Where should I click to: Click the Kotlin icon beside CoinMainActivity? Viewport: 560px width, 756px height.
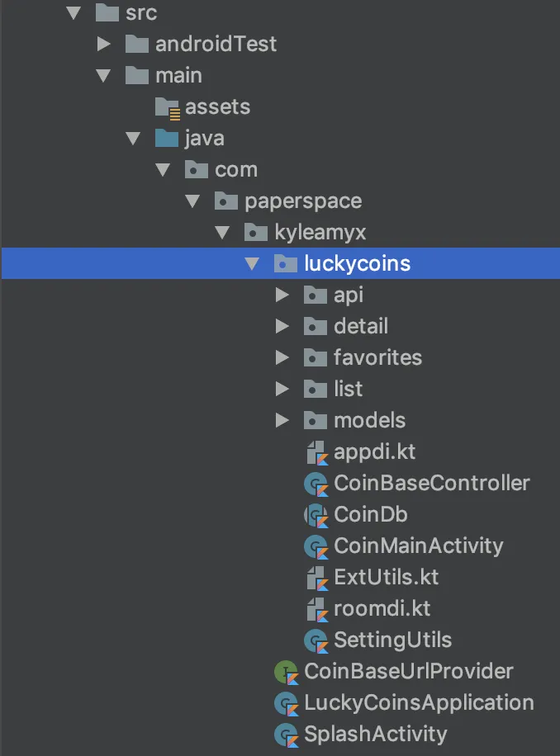[x=316, y=546]
